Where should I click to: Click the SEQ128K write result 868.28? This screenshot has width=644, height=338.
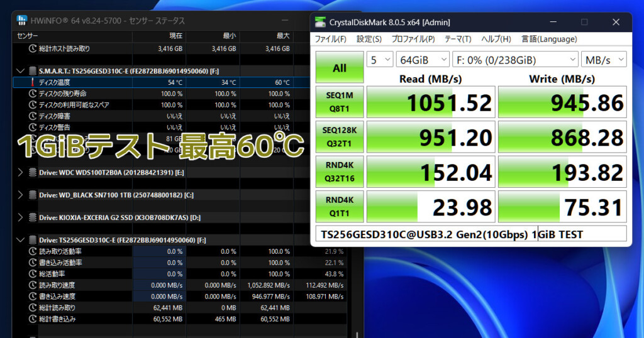tap(562, 137)
